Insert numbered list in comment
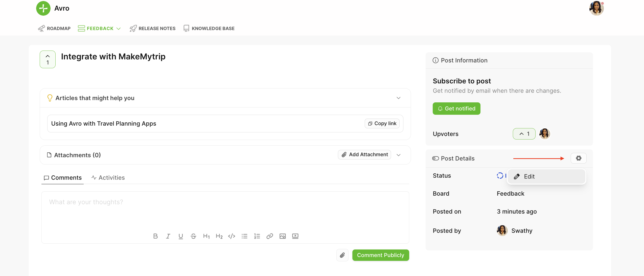Screen dimensions: 644x276 [x=257, y=236]
